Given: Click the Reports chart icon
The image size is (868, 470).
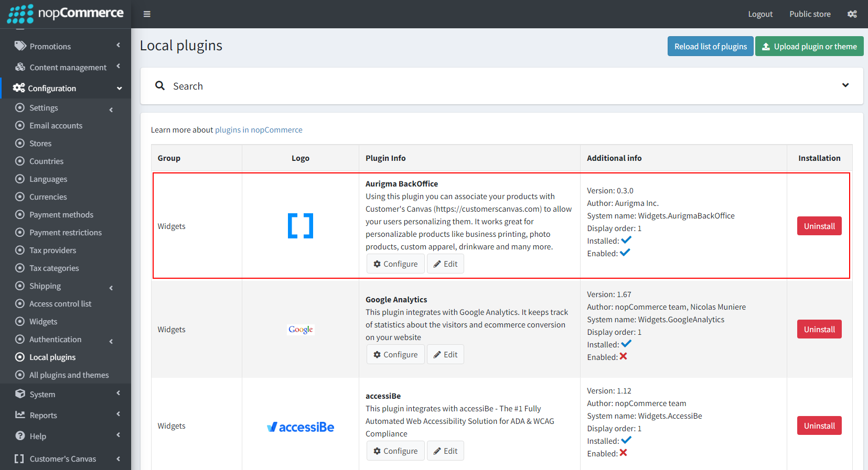Looking at the screenshot, I should click(20, 415).
